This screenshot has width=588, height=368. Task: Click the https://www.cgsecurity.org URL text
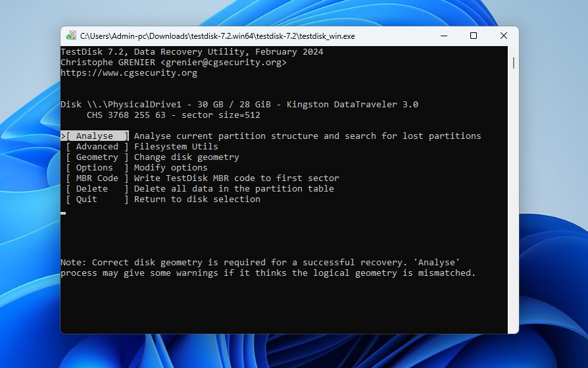[129, 73]
